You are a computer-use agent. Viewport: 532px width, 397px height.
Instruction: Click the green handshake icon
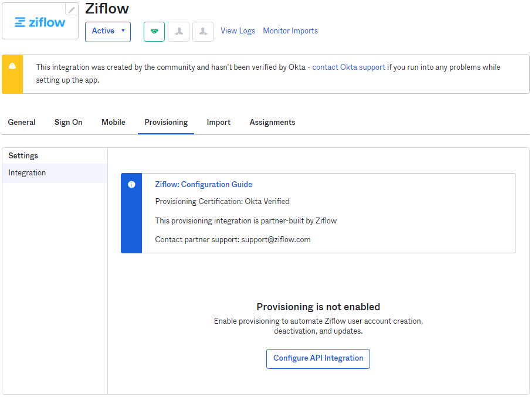(154, 32)
